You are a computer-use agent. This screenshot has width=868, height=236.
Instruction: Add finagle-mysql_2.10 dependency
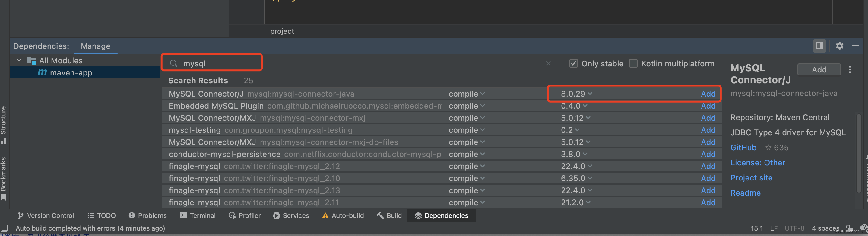point(708,178)
